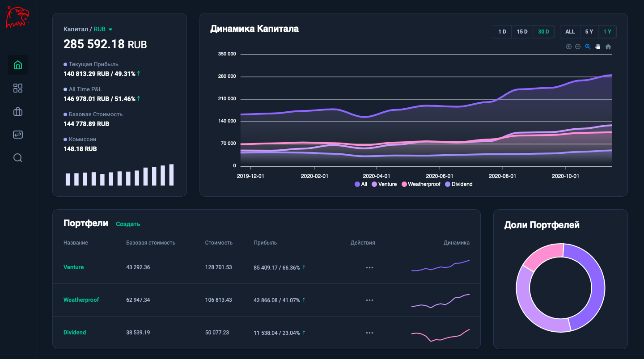644x359 pixels.
Task: Open the home dashboard sidebar icon
Action: coord(18,65)
